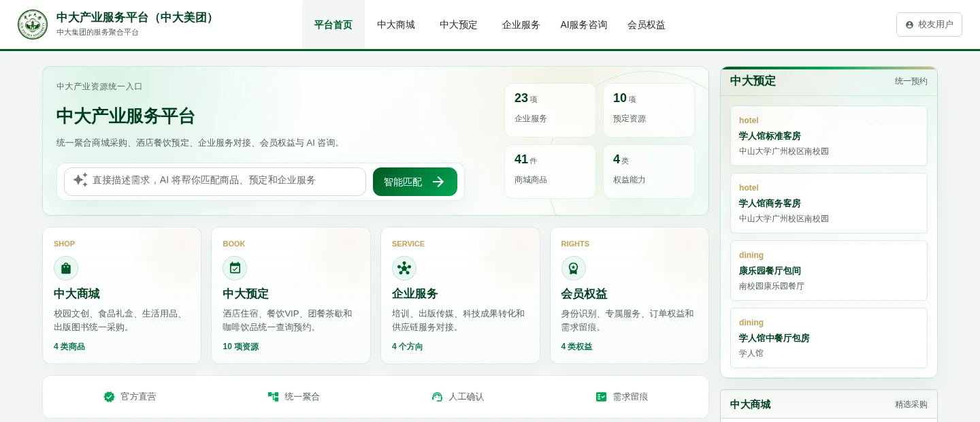Click the 4 类 权益能力 stat card
Screen dimensions: 980x422
pos(649,172)
